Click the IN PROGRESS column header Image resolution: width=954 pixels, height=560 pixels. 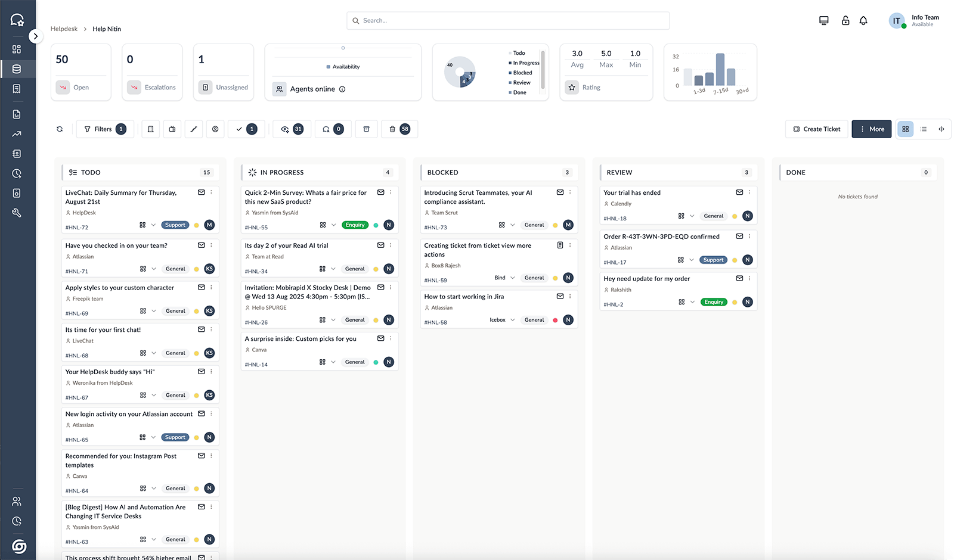pyautogui.click(x=320, y=172)
